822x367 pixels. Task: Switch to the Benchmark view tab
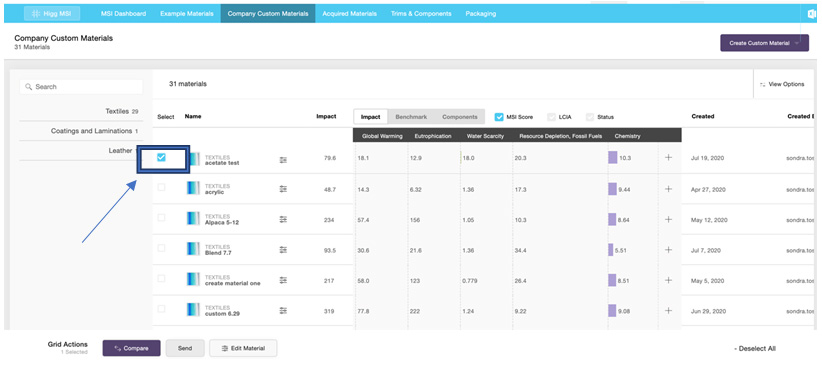(411, 117)
